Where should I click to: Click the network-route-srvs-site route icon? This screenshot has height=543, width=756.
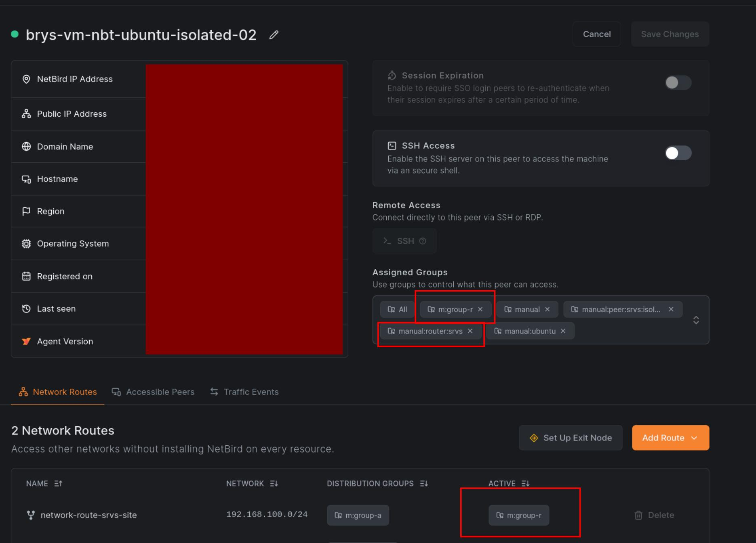tap(31, 515)
